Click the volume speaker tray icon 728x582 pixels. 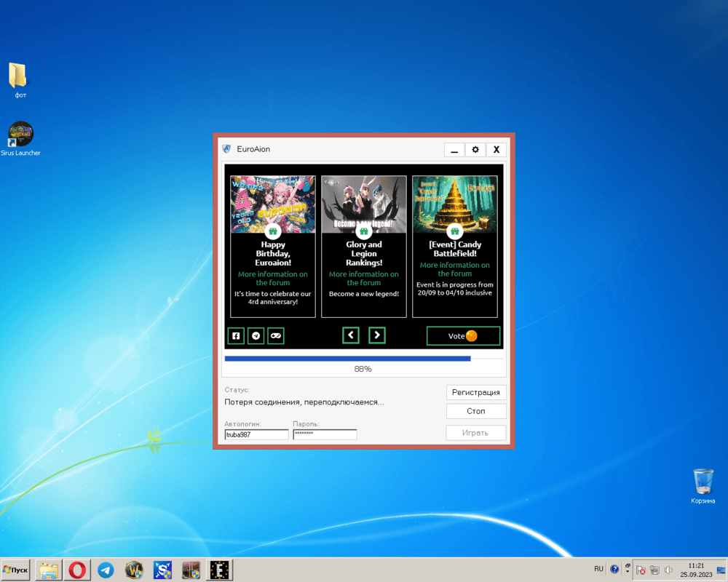tap(668, 570)
